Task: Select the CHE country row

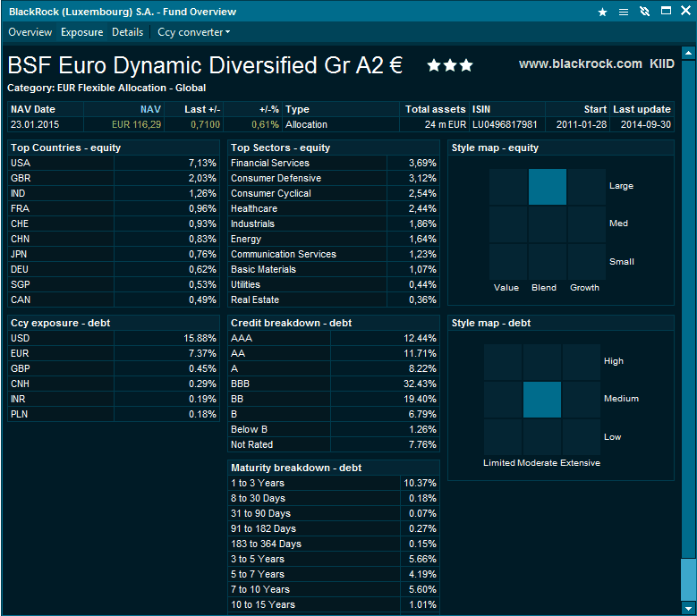Action: (114, 224)
